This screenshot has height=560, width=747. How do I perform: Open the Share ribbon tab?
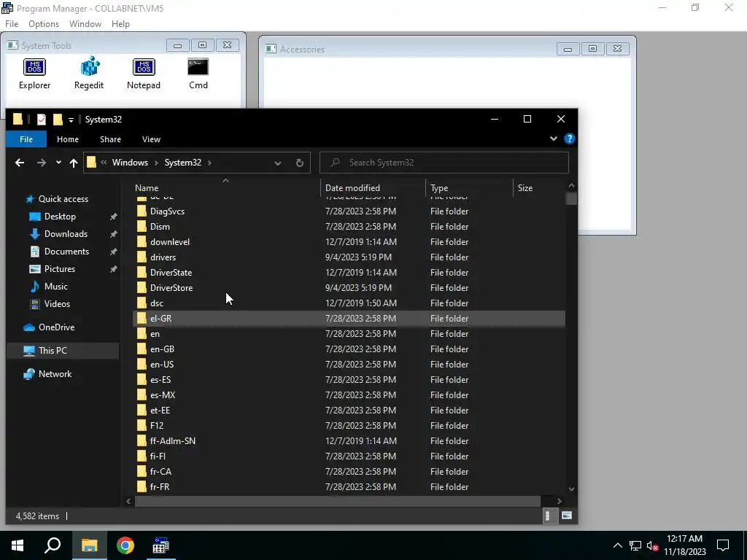pyautogui.click(x=111, y=139)
